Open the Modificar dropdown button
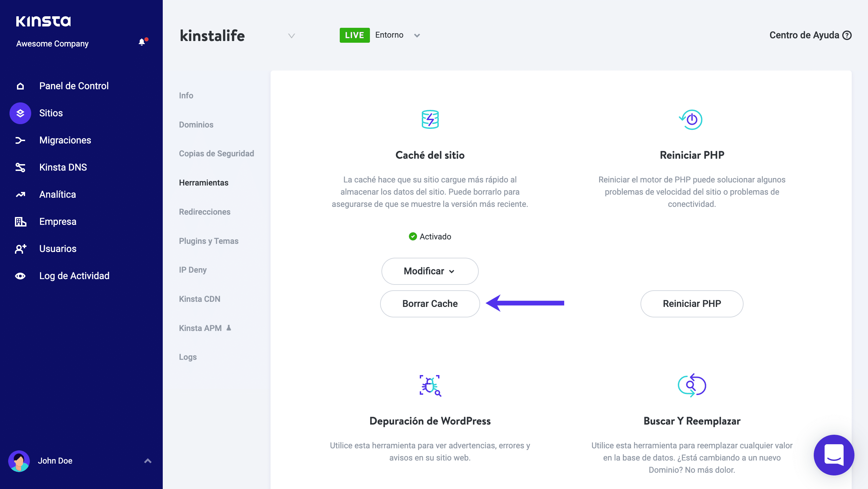 tap(430, 271)
